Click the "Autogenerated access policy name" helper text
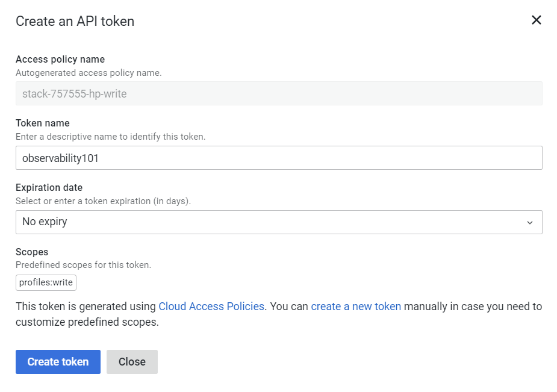The image size is (557, 392). point(89,73)
